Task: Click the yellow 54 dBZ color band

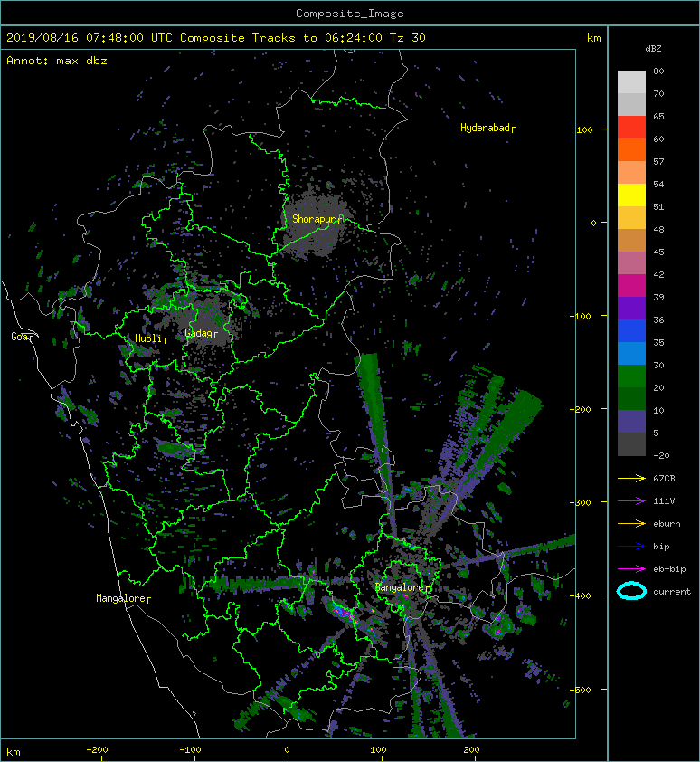Action: coord(631,195)
